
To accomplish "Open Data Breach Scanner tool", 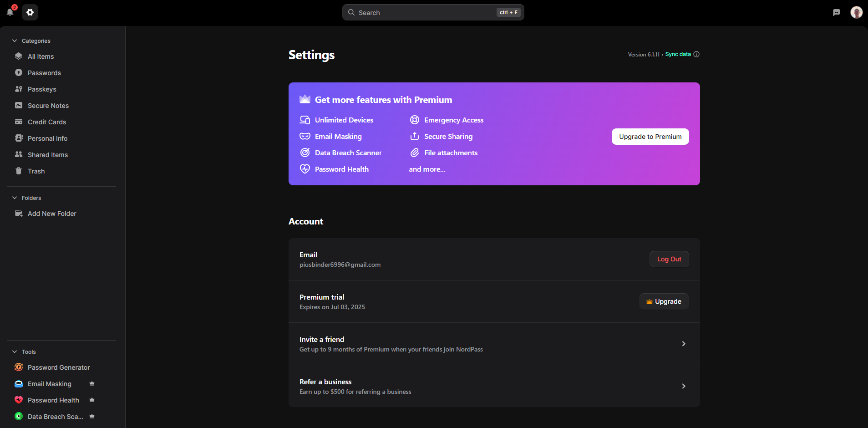I will pyautogui.click(x=55, y=417).
